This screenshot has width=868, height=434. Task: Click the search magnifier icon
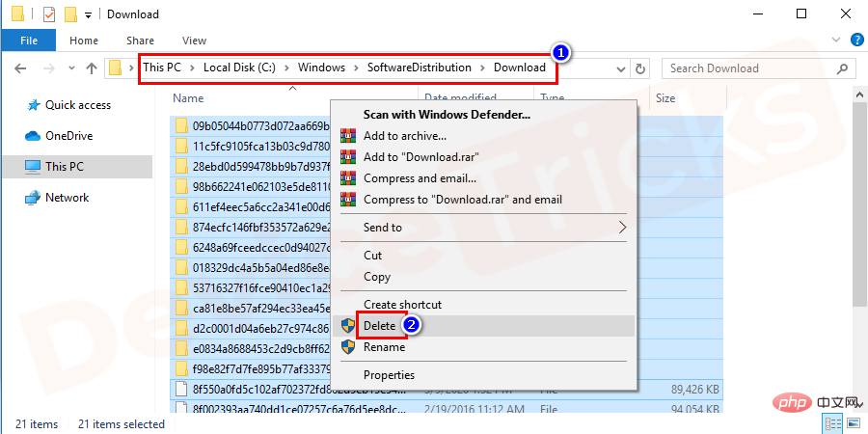[842, 68]
